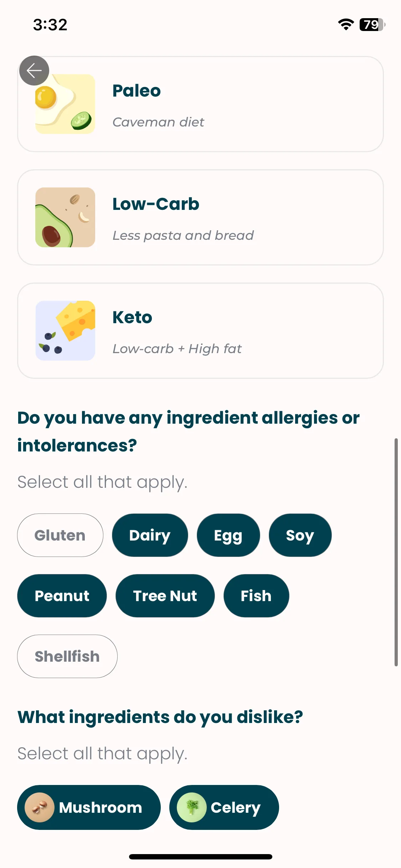The width and height of the screenshot is (401, 868).
Task: Enable the Shellfish allergy chip
Action: (x=67, y=656)
